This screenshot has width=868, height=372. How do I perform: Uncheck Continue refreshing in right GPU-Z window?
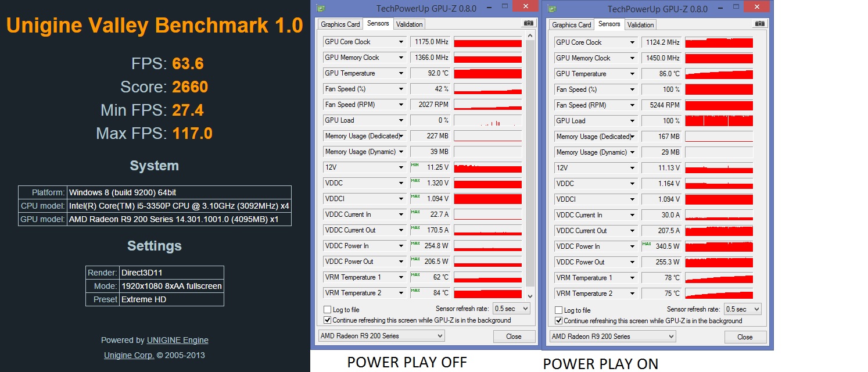[559, 321]
